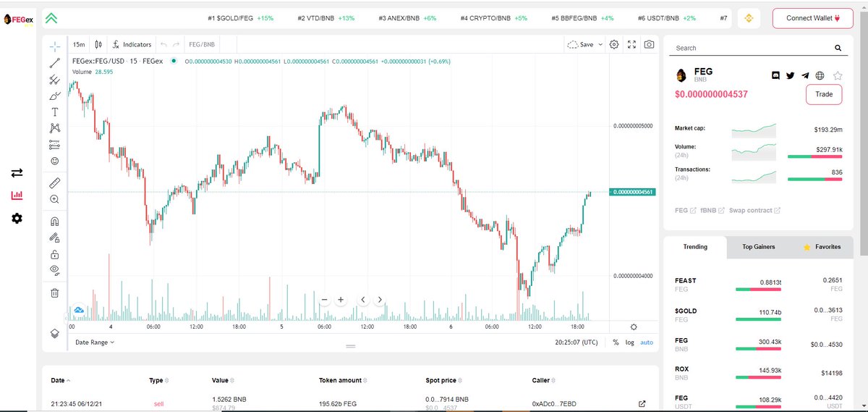Toggle log scale on chart
The image size is (868, 412).
point(629,342)
